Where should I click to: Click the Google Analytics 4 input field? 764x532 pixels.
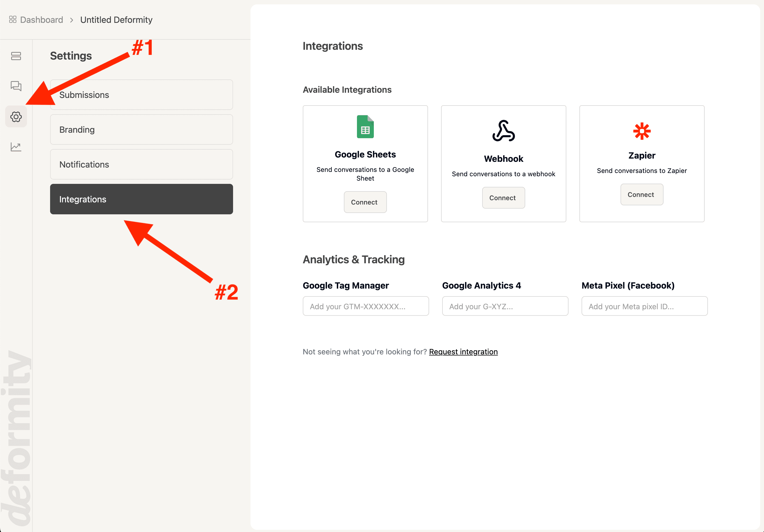[x=505, y=306]
